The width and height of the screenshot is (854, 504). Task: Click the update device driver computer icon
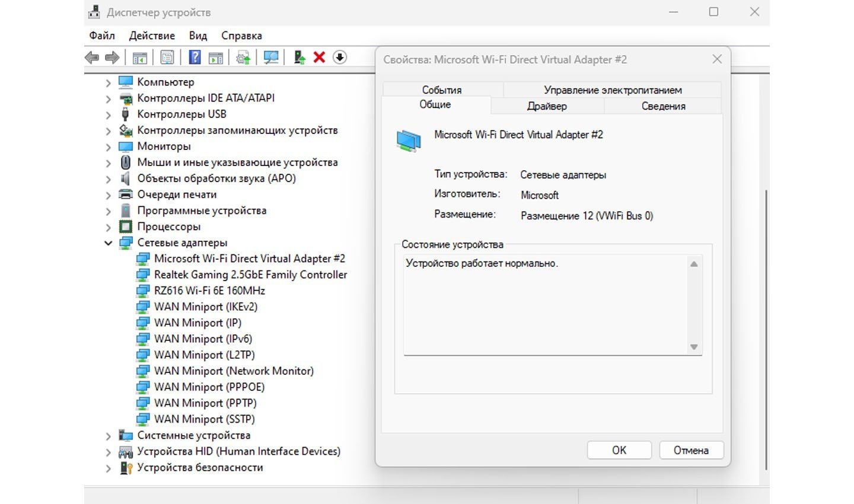[x=299, y=58]
